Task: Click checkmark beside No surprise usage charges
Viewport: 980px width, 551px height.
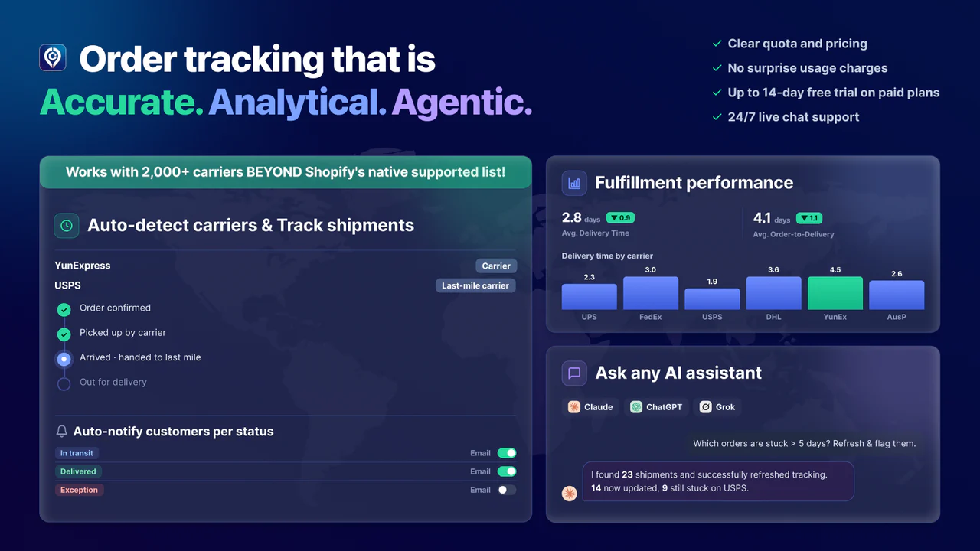Action: (x=717, y=68)
